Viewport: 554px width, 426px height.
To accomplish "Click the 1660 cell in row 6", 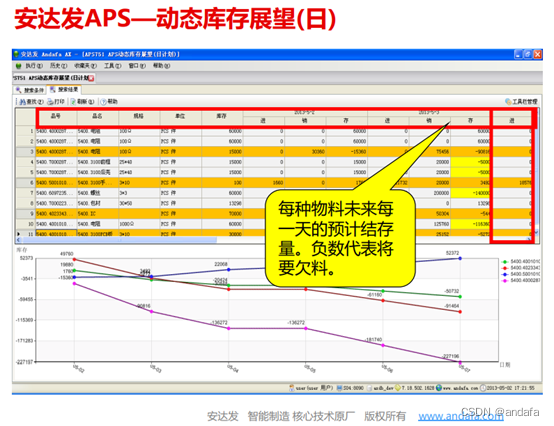I will click(x=264, y=183).
